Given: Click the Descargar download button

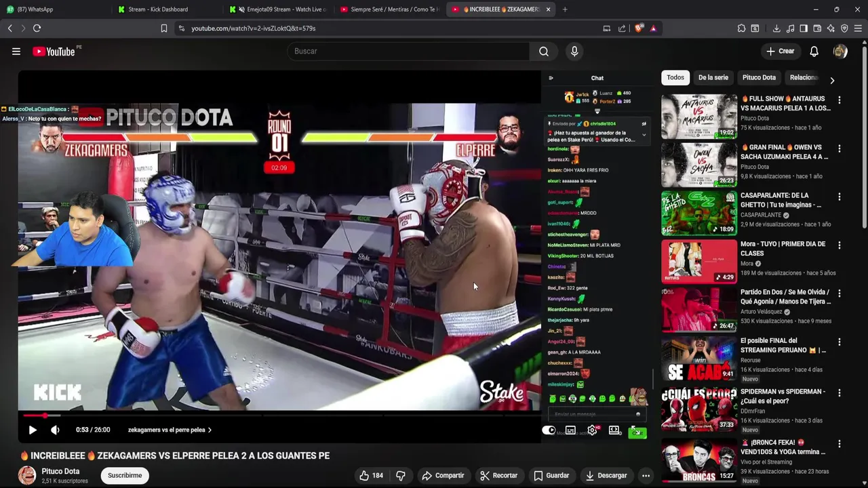Looking at the screenshot, I should (606, 476).
